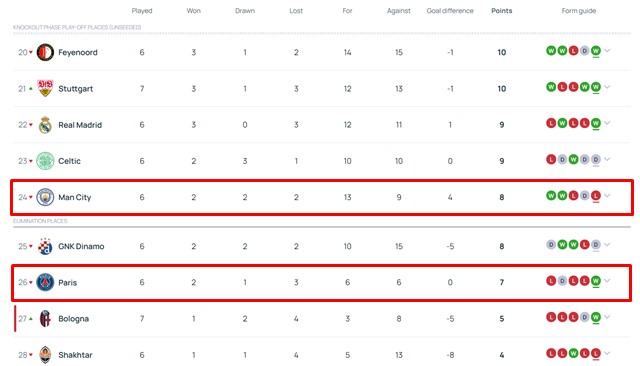Viewport: 640px width, 366px height.
Task: Click the Man City club crest
Action: click(x=45, y=197)
